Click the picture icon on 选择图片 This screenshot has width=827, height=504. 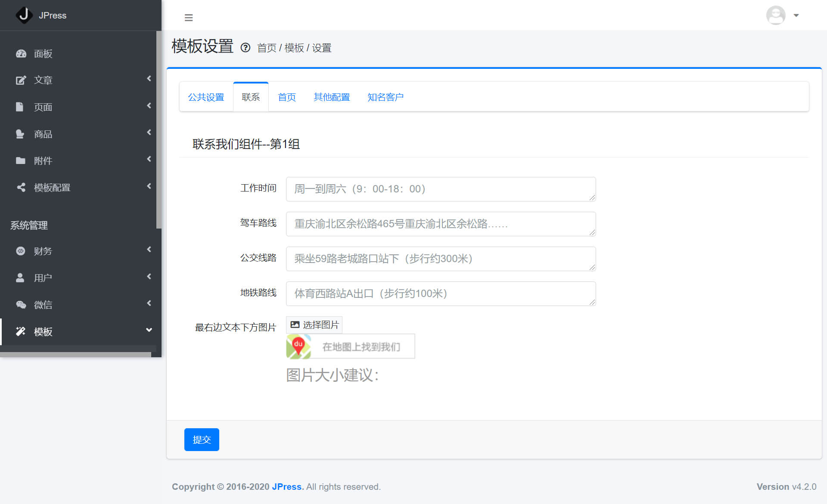pyautogui.click(x=295, y=325)
